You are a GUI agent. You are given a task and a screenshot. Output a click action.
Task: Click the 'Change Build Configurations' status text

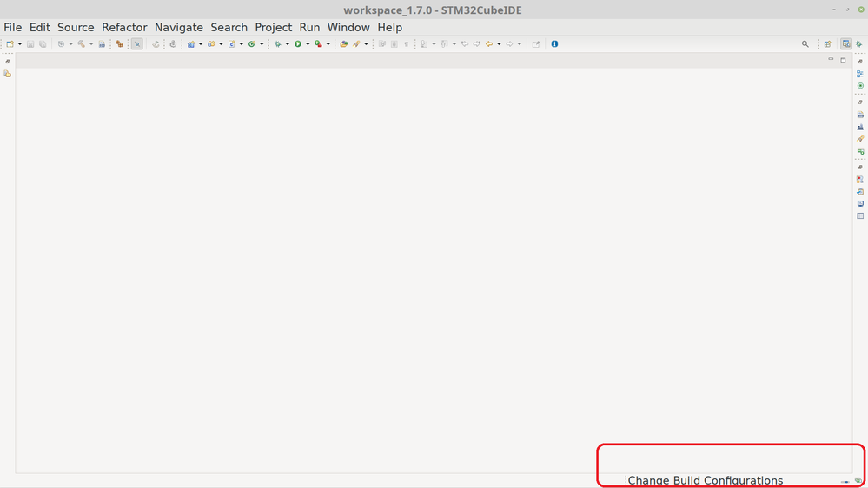coord(706,480)
